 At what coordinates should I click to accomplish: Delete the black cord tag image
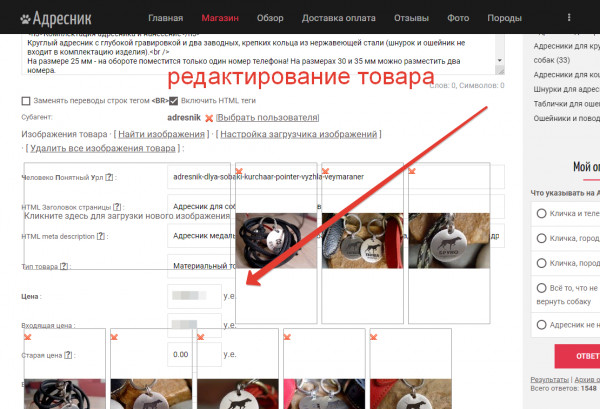(239, 171)
